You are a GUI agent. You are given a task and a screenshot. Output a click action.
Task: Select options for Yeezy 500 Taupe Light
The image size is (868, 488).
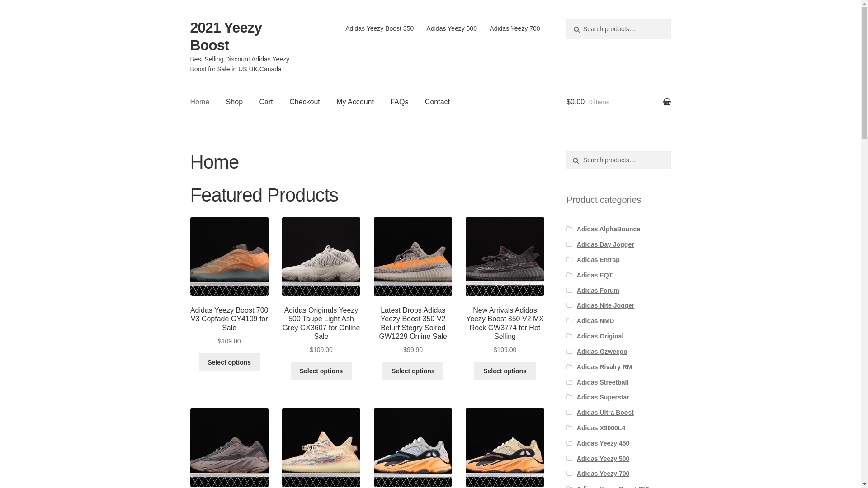coord(321,371)
